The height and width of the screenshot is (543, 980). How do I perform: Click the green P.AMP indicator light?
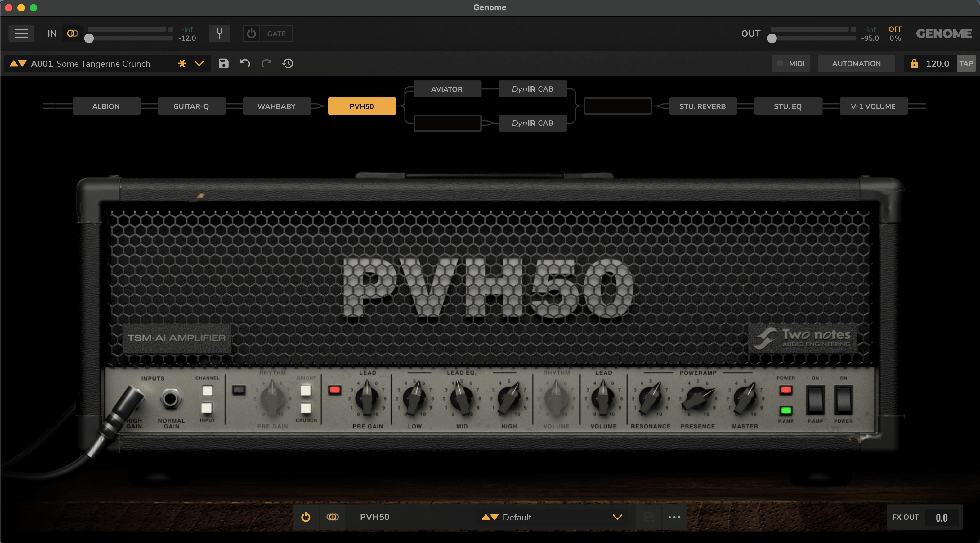(x=785, y=410)
